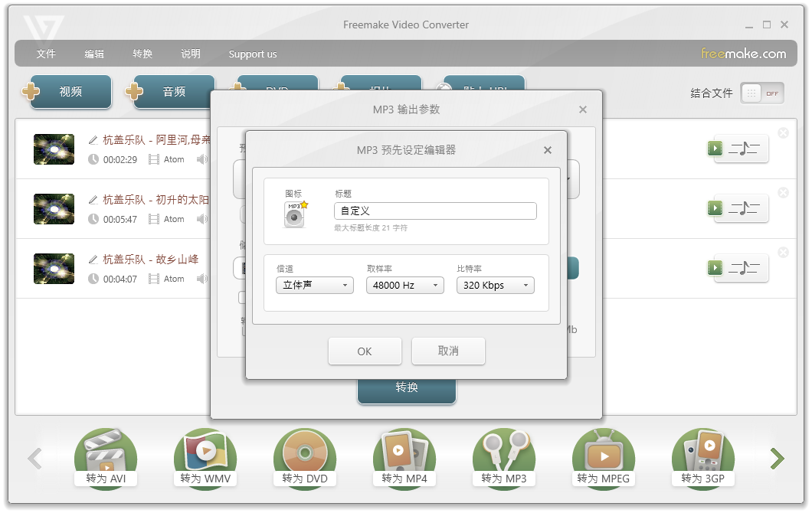Click the 自定义 title input field
The image size is (812, 513).
click(x=434, y=210)
